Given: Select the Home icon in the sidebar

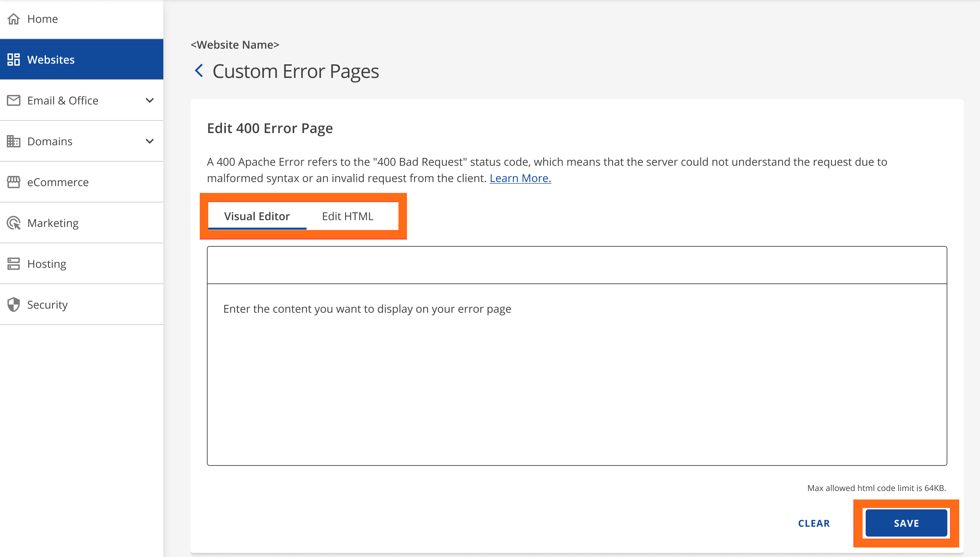Looking at the screenshot, I should point(13,18).
